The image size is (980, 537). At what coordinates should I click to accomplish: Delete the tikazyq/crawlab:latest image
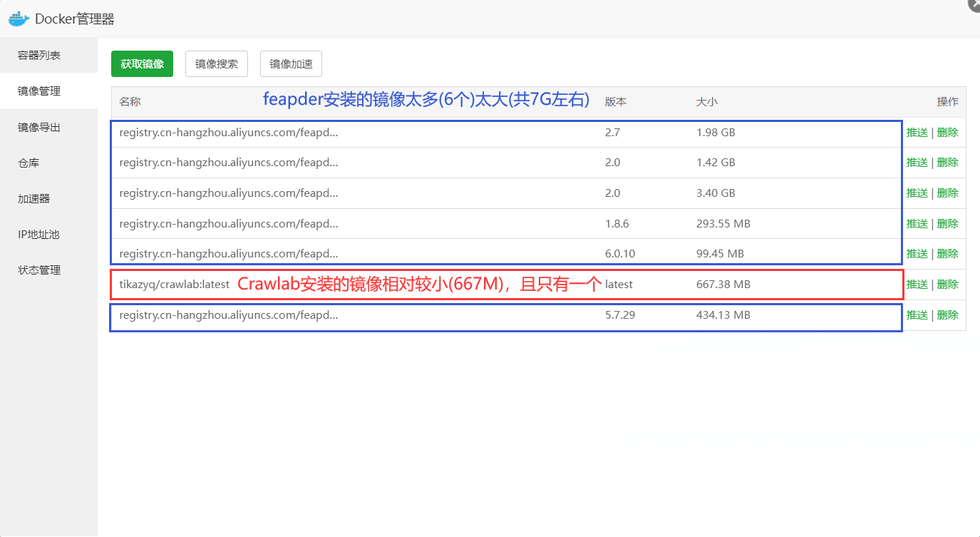(x=947, y=285)
